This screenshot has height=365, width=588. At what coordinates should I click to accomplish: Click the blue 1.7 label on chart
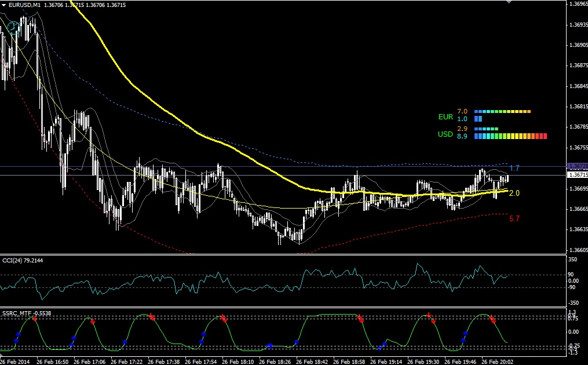point(514,168)
